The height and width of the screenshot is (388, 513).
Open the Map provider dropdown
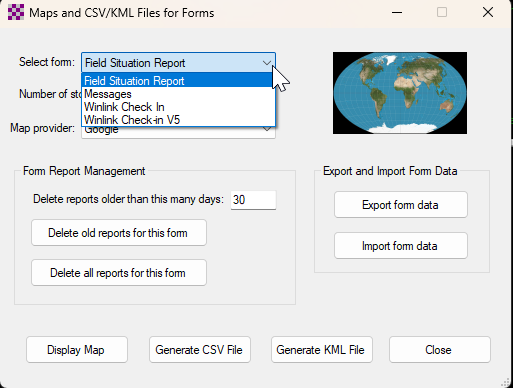[x=178, y=132]
